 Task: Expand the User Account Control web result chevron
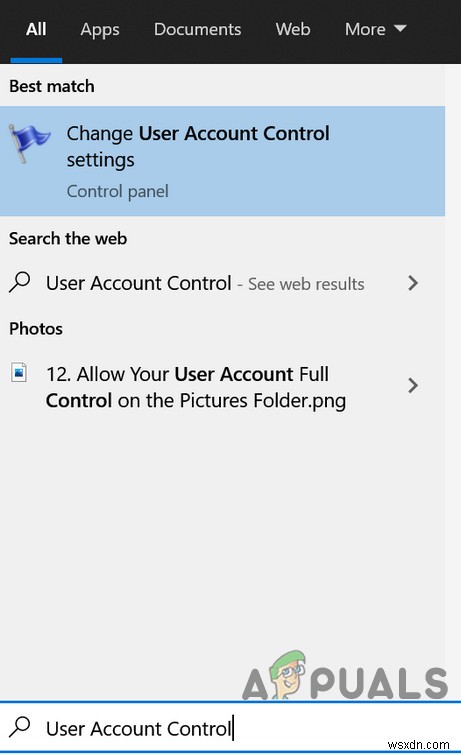click(412, 283)
